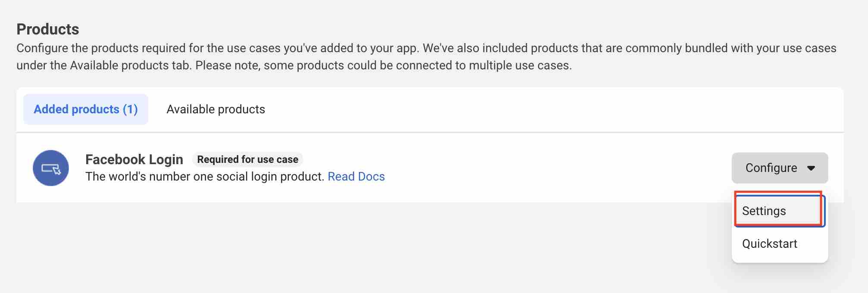Screen dimensions: 868x293
Task: Select Settings from the Configure menu
Action: (x=764, y=211)
